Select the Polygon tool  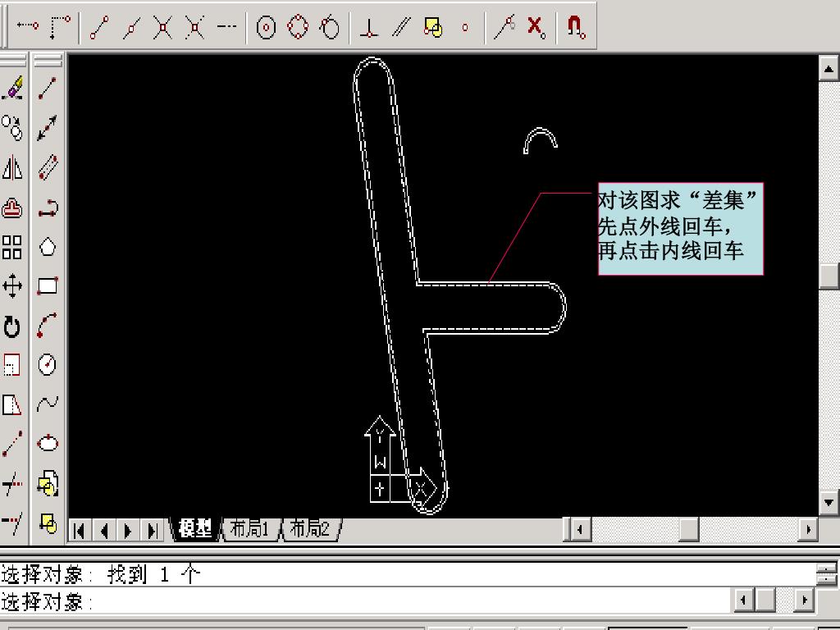pyautogui.click(x=48, y=247)
